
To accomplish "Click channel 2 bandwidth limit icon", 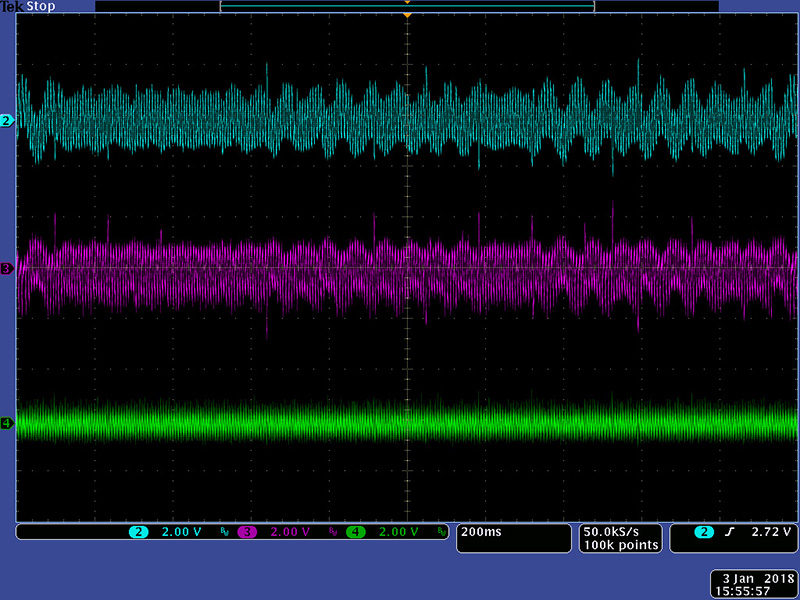I will 225,533.
